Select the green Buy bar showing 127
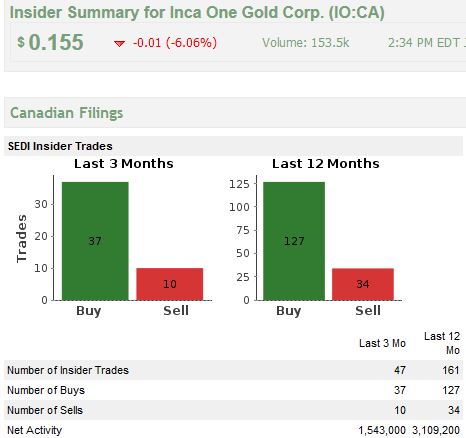466x438 pixels. (x=294, y=241)
